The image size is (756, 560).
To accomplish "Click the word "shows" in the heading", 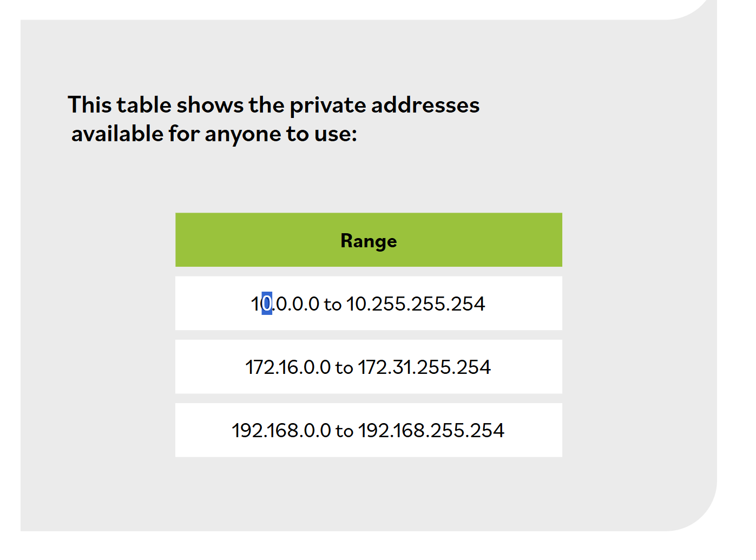I will 210,106.
